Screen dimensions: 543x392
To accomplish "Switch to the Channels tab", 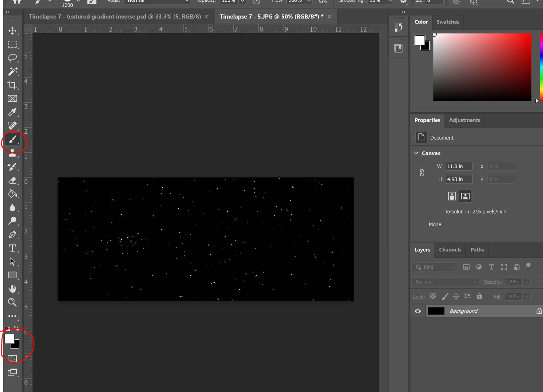I will pos(450,250).
